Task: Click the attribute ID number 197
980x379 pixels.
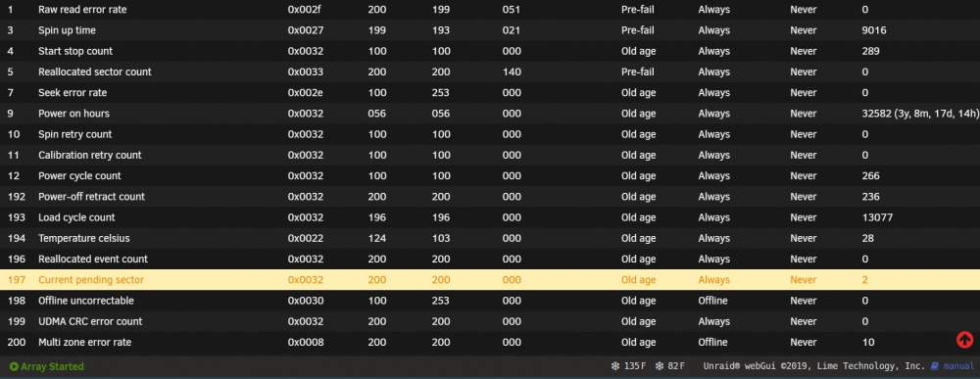Action: pyautogui.click(x=17, y=280)
